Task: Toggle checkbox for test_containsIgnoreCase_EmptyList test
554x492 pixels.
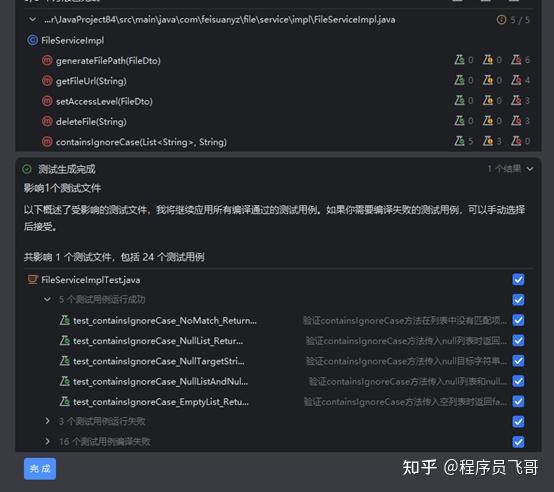Action: point(518,402)
